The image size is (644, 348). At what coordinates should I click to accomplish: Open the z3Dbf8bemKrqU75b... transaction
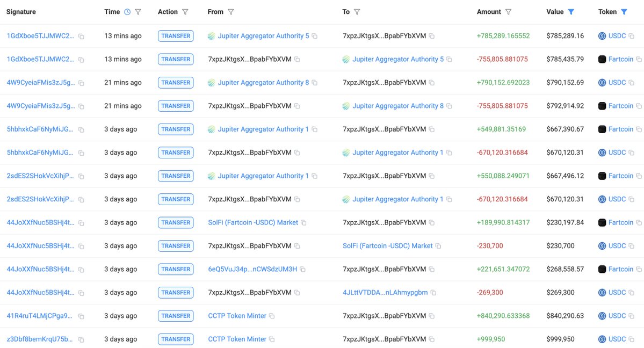(40, 339)
